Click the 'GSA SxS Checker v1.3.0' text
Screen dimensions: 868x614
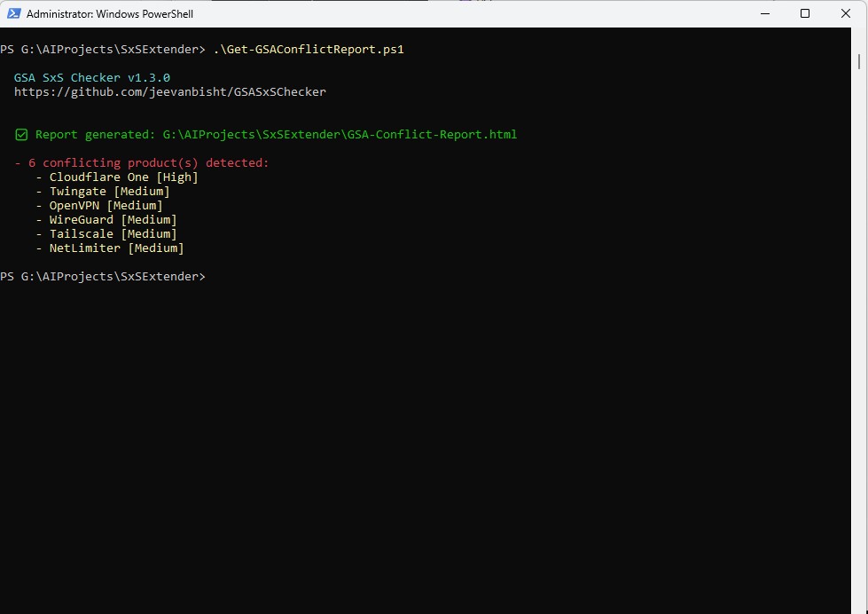(x=92, y=77)
